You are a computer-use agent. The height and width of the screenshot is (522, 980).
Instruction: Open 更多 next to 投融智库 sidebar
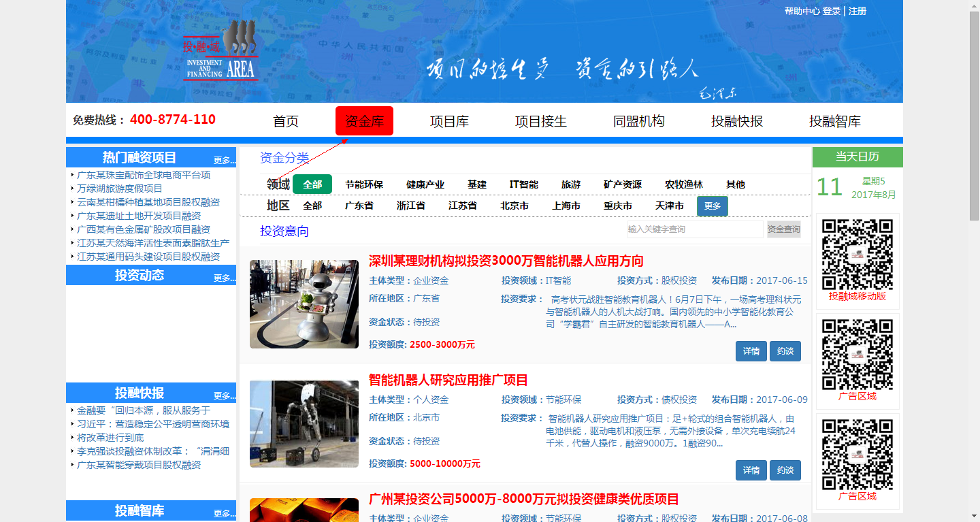[x=224, y=514]
